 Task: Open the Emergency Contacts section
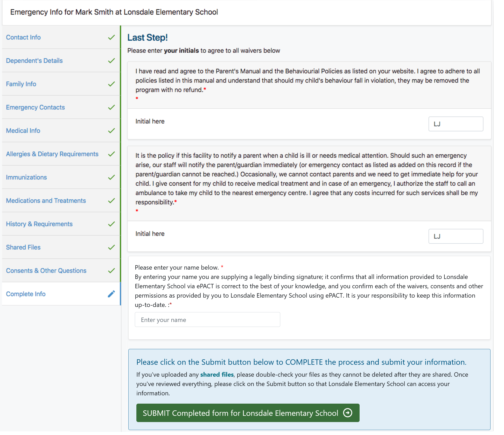pyautogui.click(x=35, y=107)
